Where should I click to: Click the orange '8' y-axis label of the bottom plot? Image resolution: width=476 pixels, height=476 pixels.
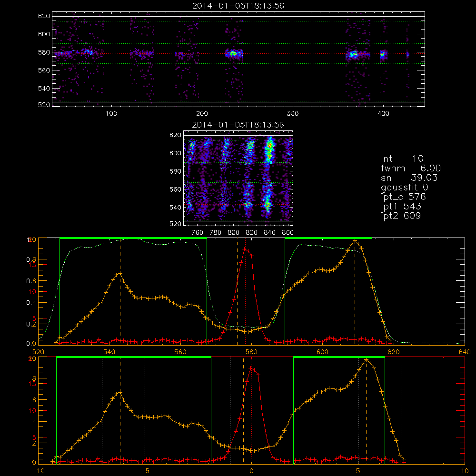tap(34, 378)
